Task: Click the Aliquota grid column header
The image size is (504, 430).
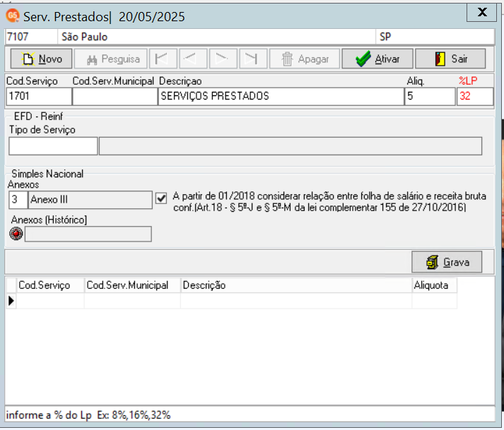Action: click(435, 285)
